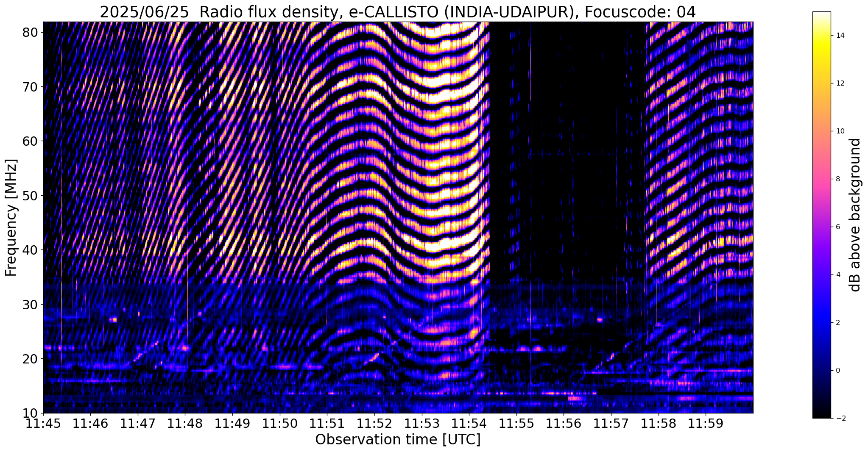Click the 30 MHz frequency tick label
The height and width of the screenshot is (452, 868).
31,305
